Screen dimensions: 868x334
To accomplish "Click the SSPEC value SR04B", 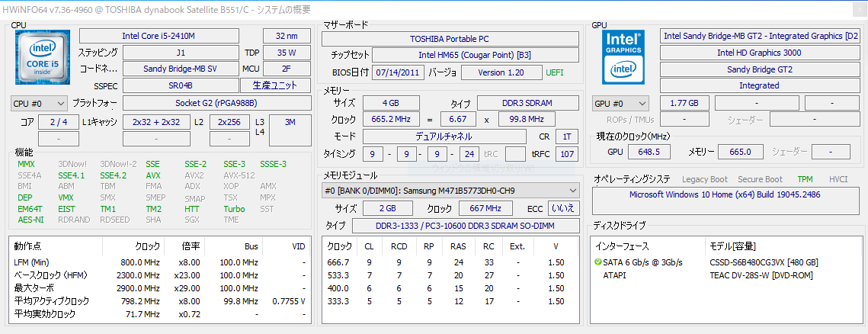I will point(181,85).
